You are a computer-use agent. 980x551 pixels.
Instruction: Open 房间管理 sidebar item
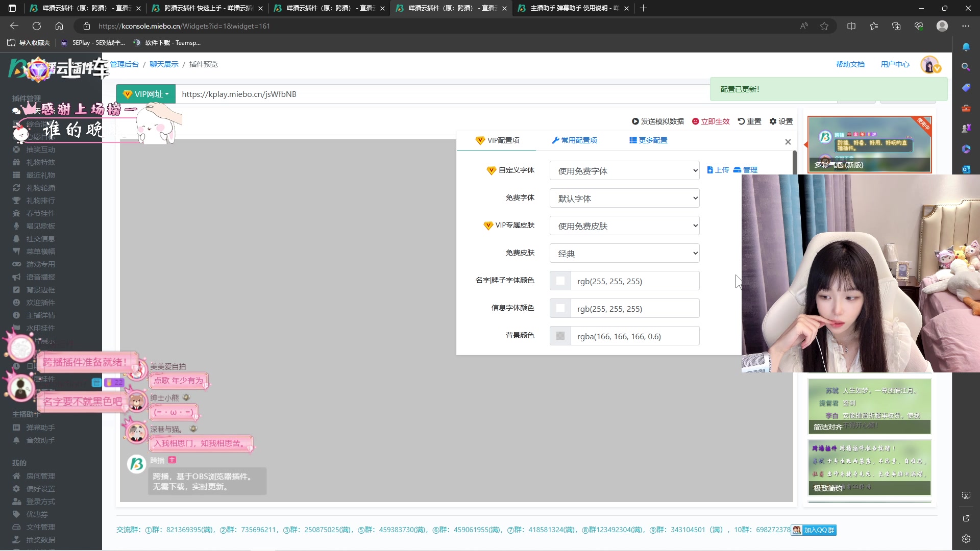[41, 476]
